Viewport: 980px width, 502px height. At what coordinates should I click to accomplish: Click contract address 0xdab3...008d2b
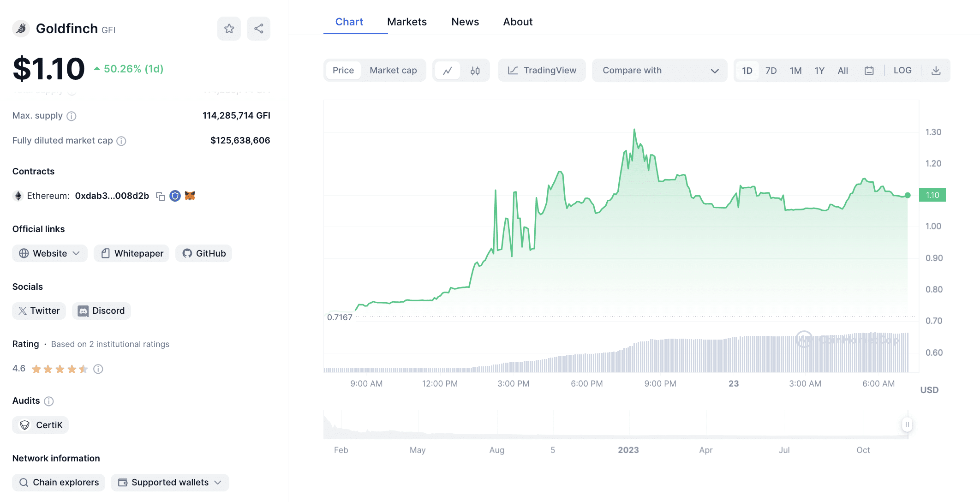112,196
